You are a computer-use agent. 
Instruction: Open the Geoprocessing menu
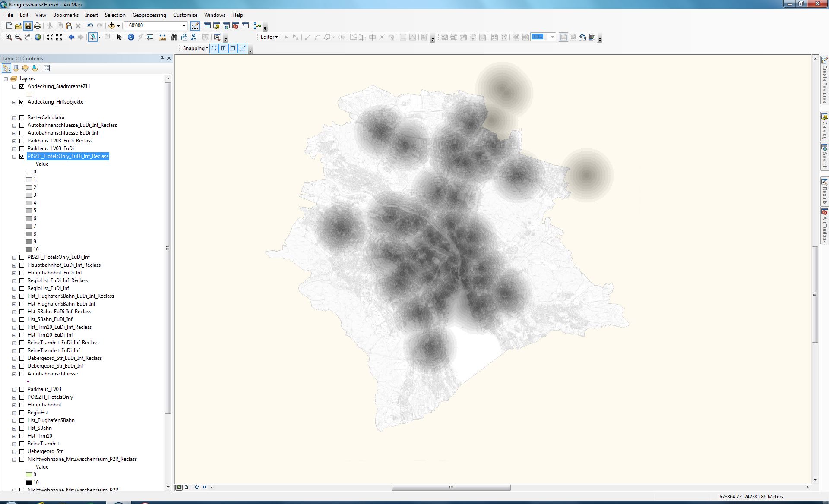[x=149, y=15]
